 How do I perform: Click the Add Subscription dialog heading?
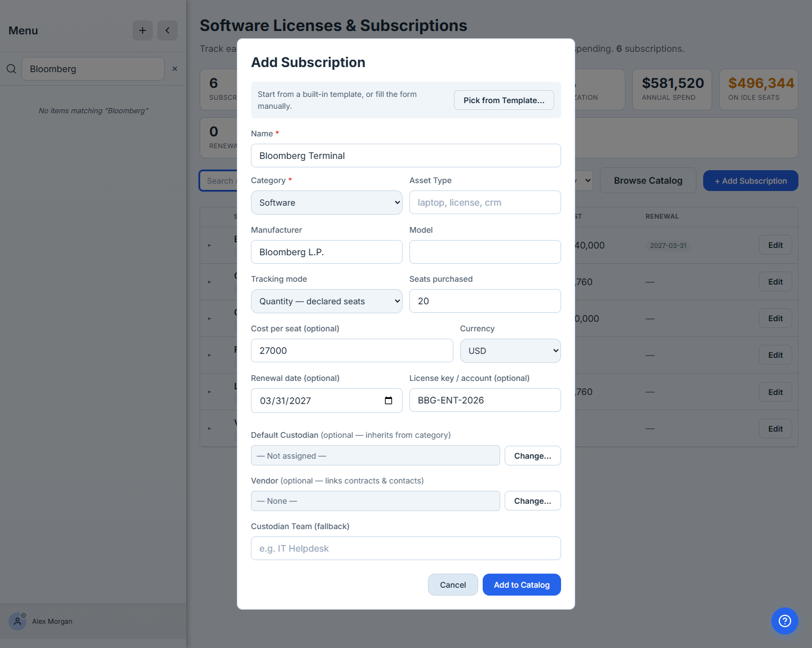308,63
